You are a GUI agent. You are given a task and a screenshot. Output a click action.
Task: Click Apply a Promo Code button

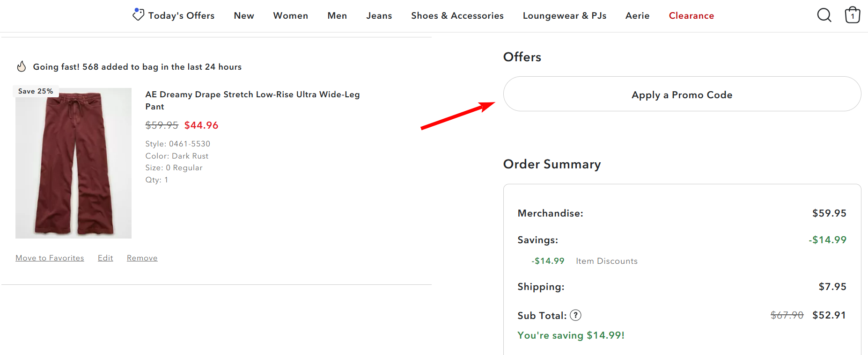(682, 94)
